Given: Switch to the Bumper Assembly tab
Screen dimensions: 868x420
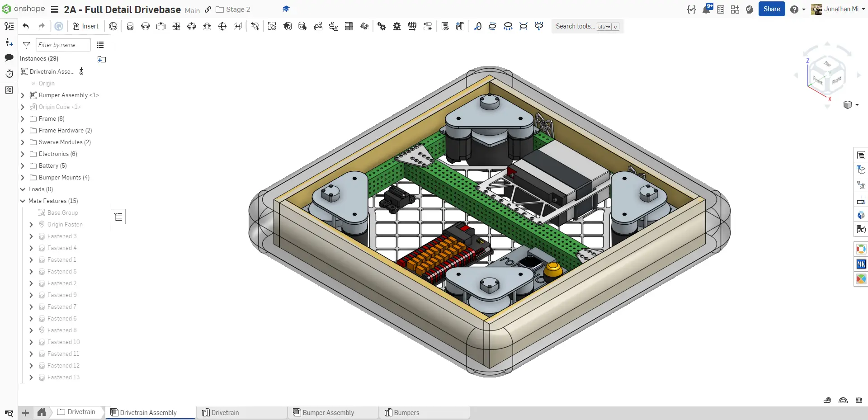Looking at the screenshot, I should [x=328, y=412].
